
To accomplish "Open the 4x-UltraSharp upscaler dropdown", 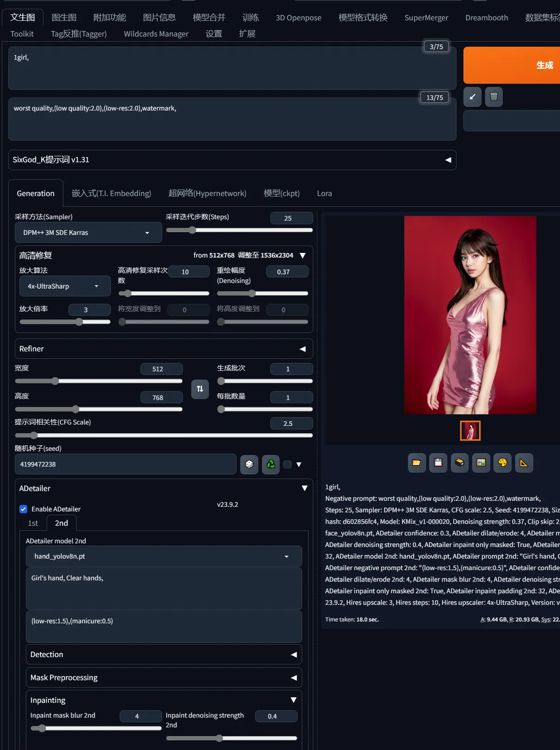I will pos(65,286).
